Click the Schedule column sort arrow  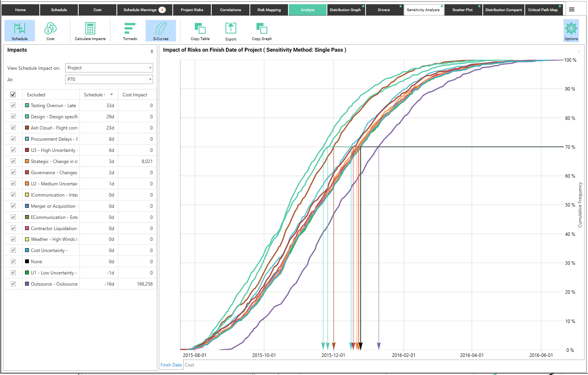click(112, 94)
